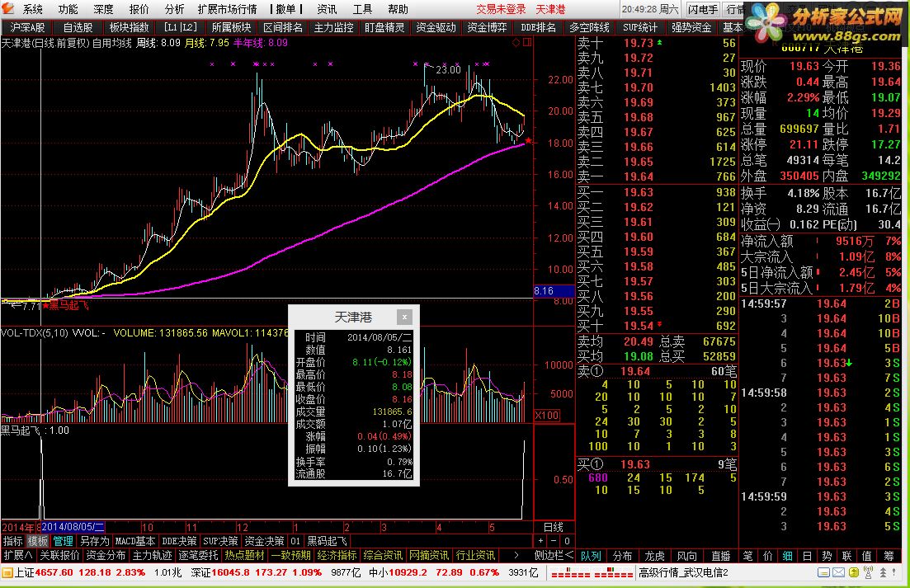Open the 报价 menu
This screenshot has height=588, width=910.
(x=139, y=9)
